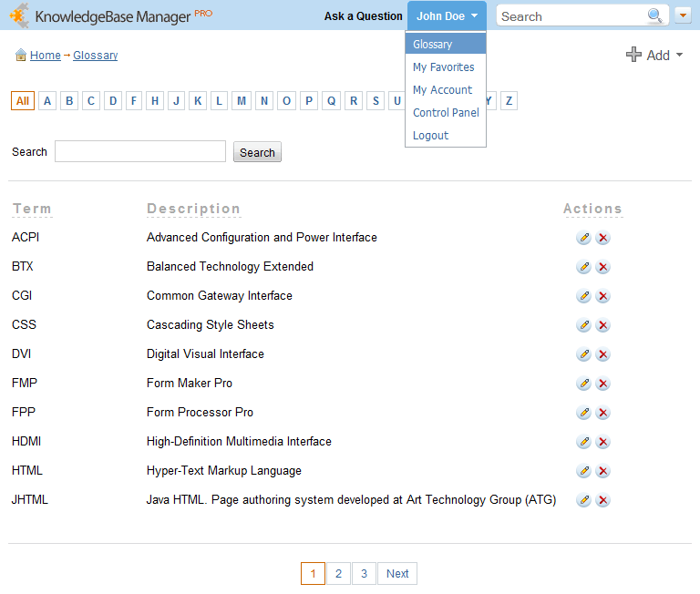Image resolution: width=700 pixels, height=594 pixels.
Task: Filter glossary by letter J
Action: (x=176, y=101)
